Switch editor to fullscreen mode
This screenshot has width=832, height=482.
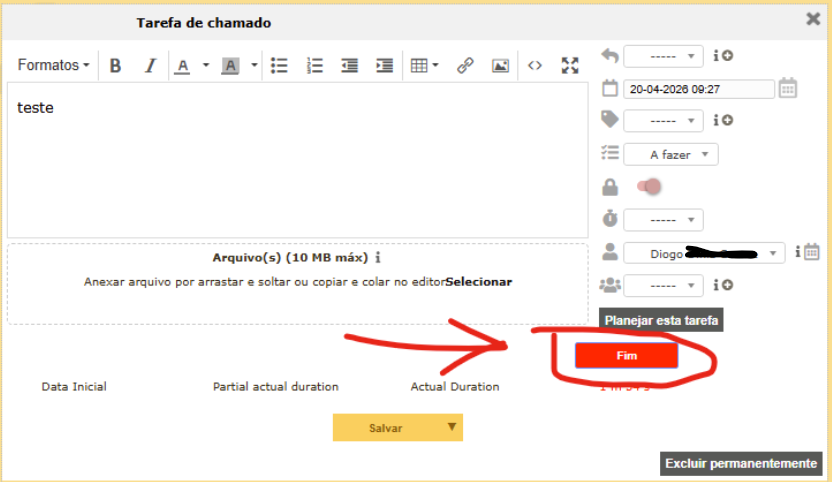[x=570, y=65]
